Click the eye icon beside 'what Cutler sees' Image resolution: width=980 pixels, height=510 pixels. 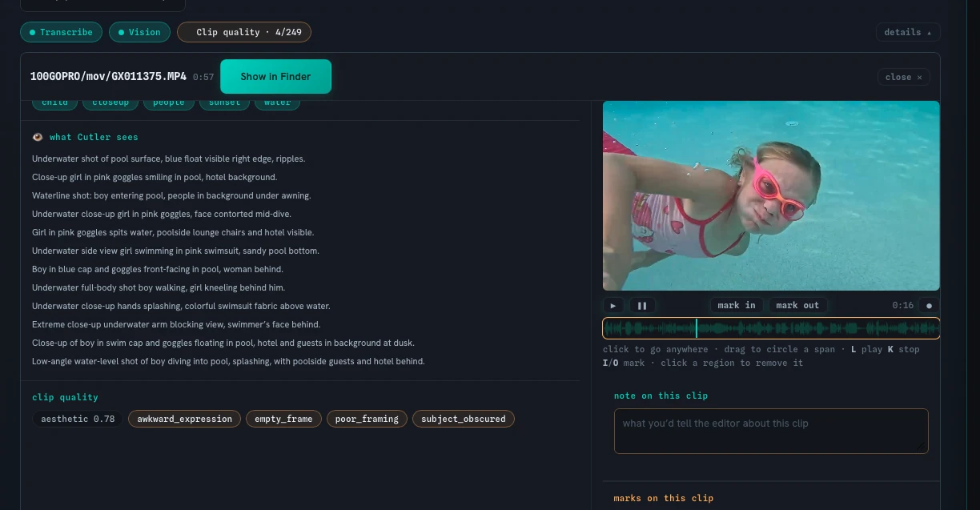pos(38,137)
